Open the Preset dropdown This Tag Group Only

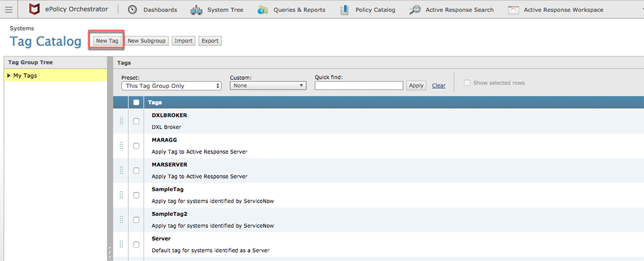172,86
